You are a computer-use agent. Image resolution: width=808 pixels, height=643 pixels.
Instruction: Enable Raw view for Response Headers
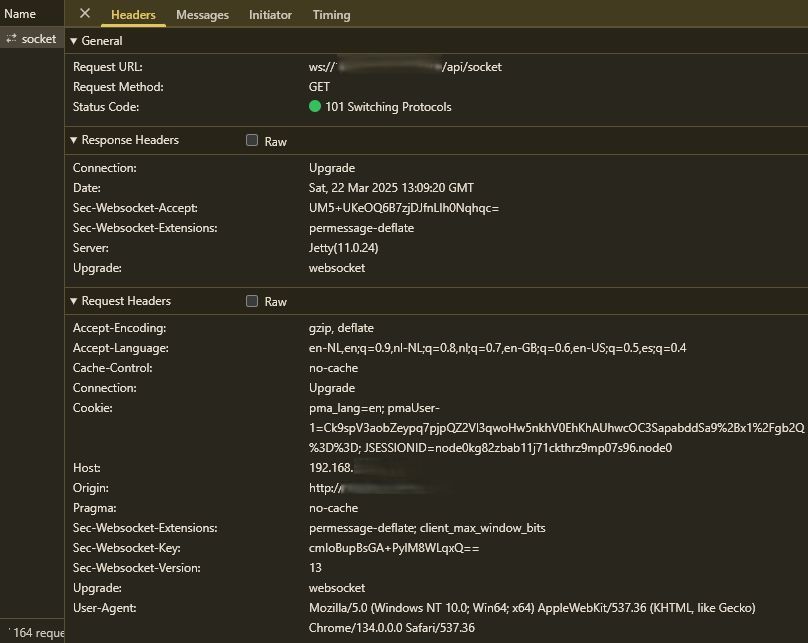point(252,141)
